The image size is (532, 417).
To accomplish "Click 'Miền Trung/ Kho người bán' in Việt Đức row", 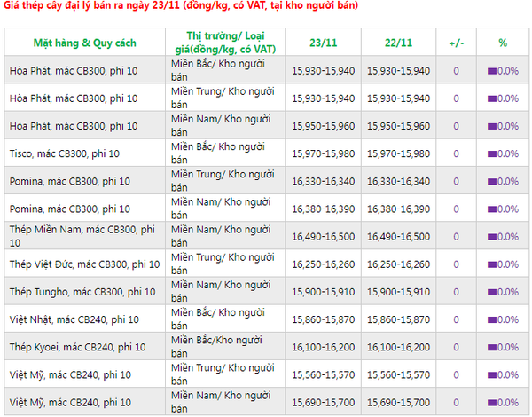I will [x=223, y=264].
